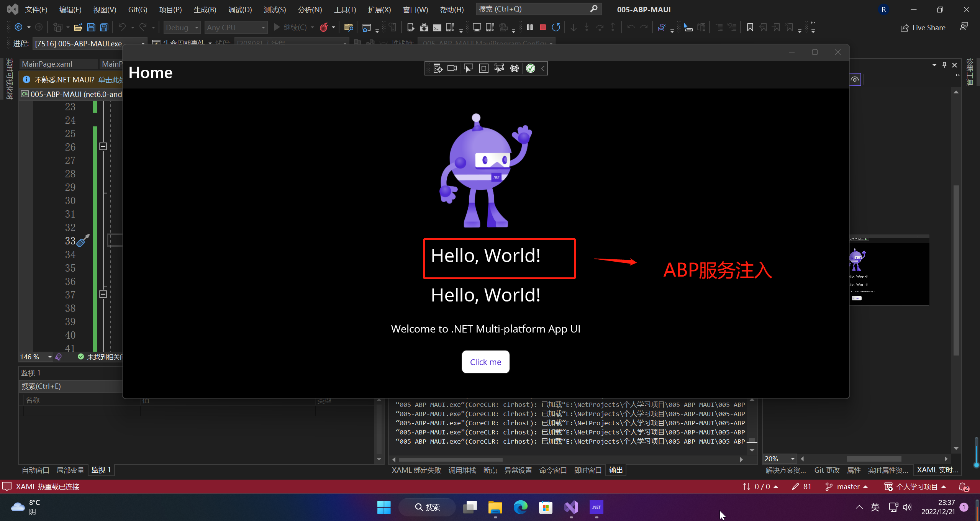Switch to the 局部变量 tab
This screenshot has width=980, height=521.
tap(70, 470)
